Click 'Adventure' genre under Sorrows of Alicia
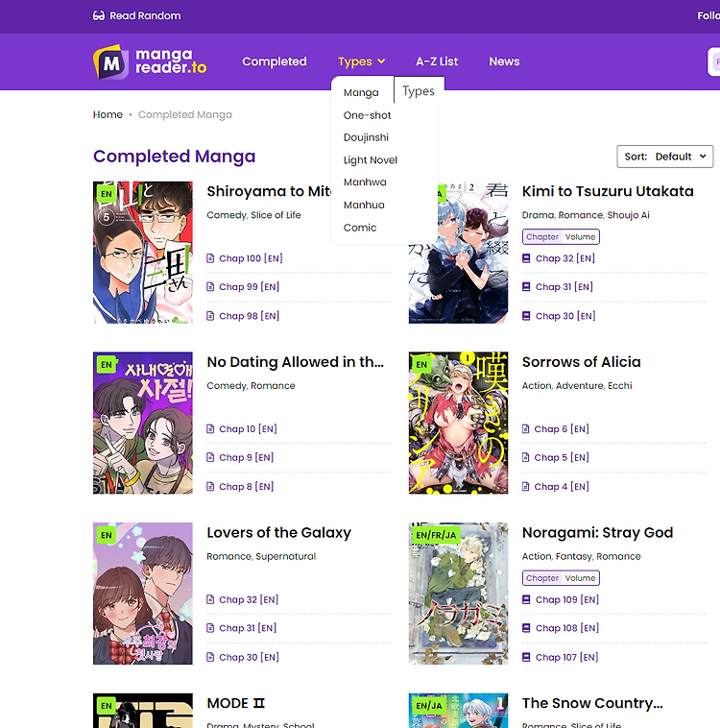720x728 pixels. (x=579, y=386)
